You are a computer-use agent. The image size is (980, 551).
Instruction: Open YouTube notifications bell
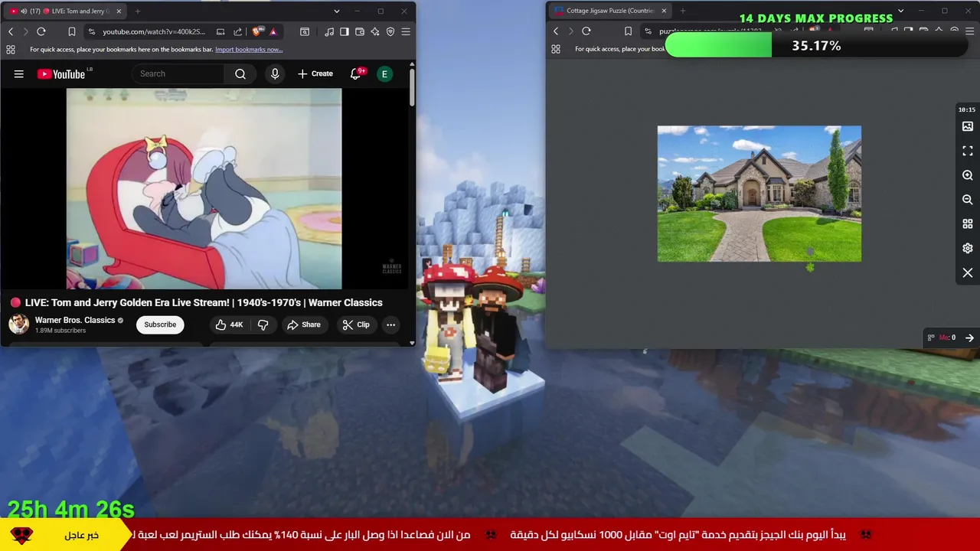(356, 74)
